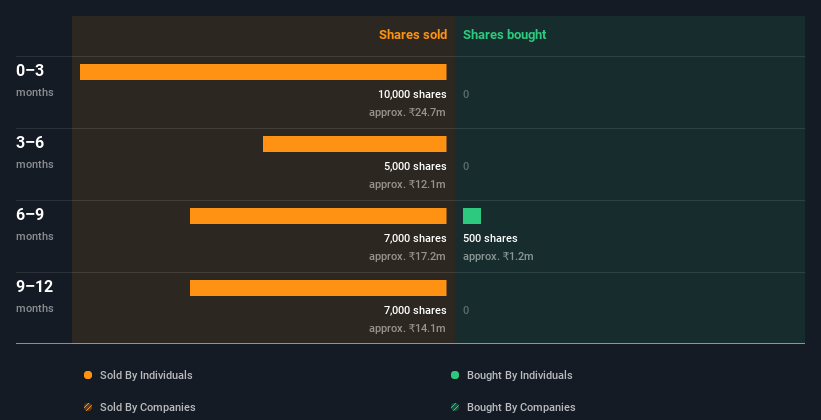
Task: Click the orange Sold By Individuals legend dot
Action: 88,375
